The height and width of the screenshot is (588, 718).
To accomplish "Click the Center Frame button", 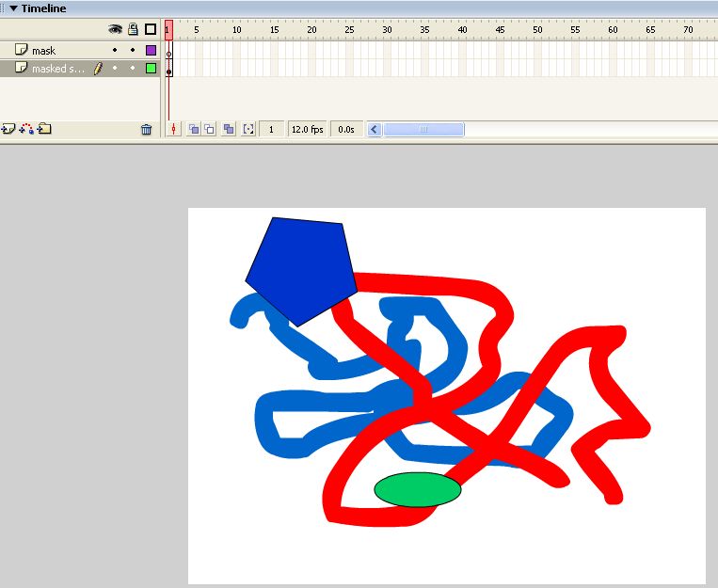I will coord(174,129).
